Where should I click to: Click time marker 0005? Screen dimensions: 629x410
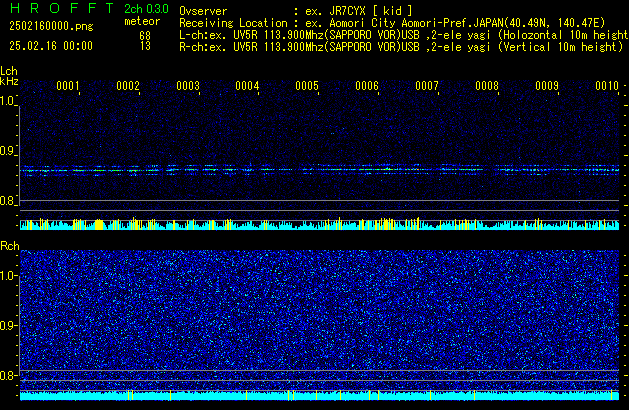(307, 86)
